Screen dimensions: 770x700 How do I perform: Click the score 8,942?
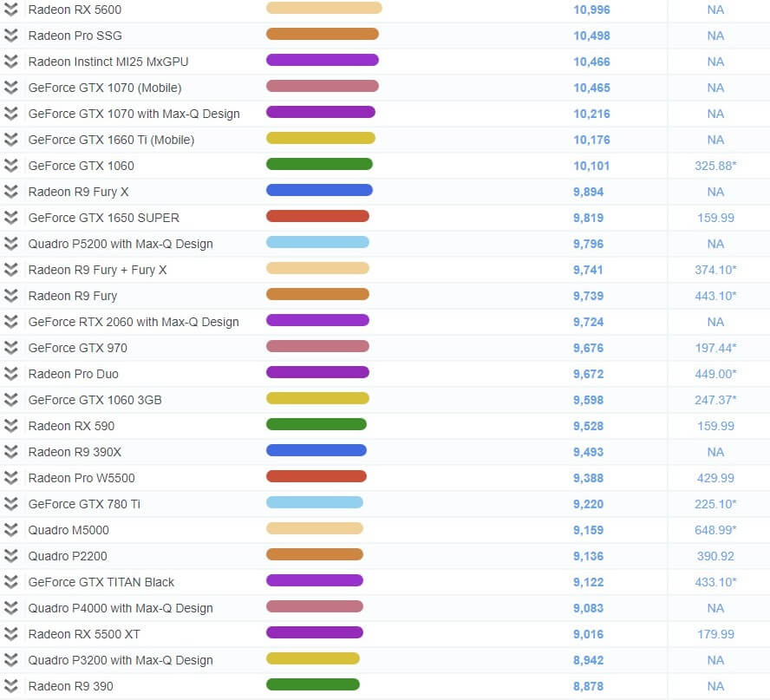[x=588, y=661]
